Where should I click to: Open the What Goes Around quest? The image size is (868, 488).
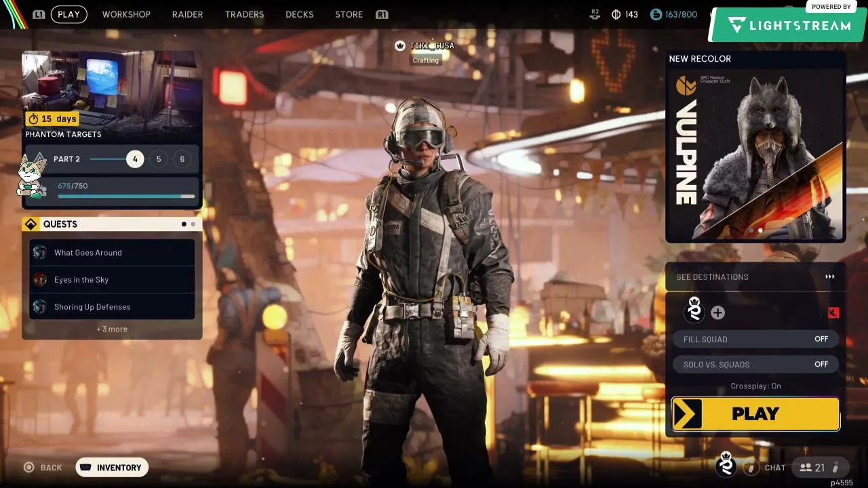pyautogui.click(x=112, y=253)
